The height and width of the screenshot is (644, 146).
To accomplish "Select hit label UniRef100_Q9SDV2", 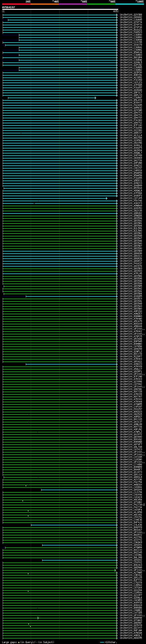I will pyautogui.click(x=131, y=560).
